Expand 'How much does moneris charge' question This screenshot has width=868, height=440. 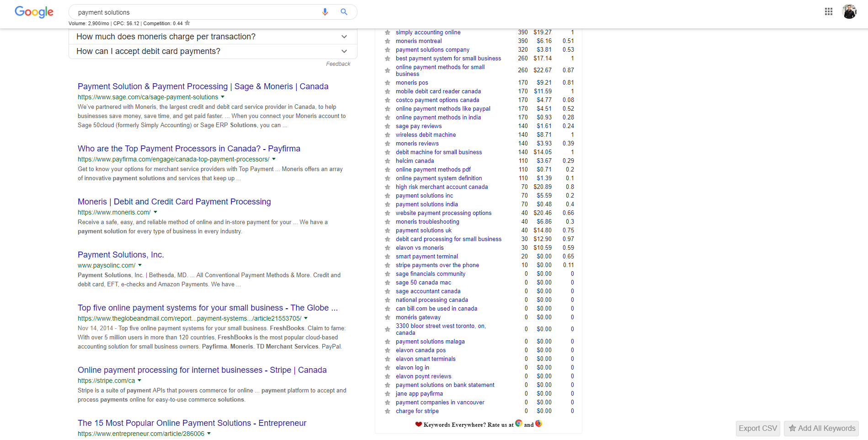click(x=213, y=37)
